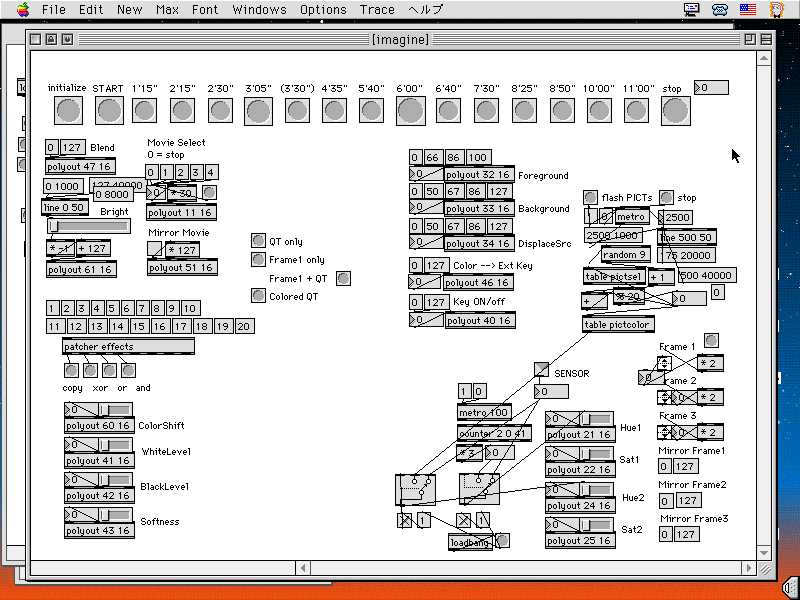Click the ColorShift slider
Screen dimensions: 800x600
[115, 410]
